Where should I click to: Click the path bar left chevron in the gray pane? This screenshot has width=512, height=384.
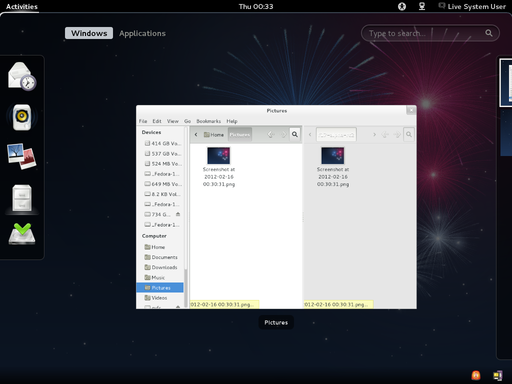coord(310,135)
